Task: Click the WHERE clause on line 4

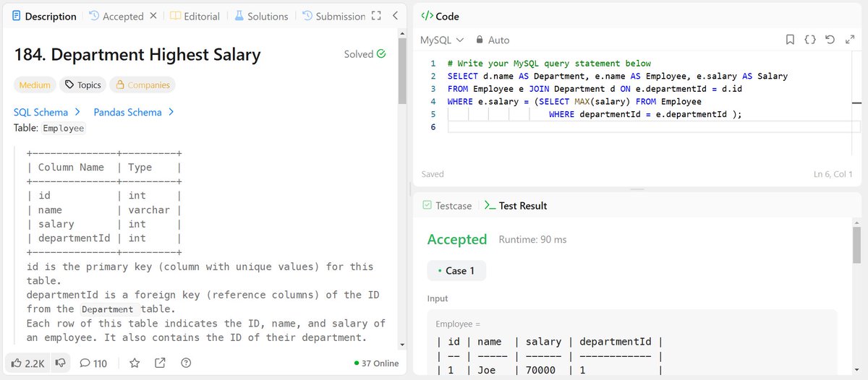Action: (574, 102)
